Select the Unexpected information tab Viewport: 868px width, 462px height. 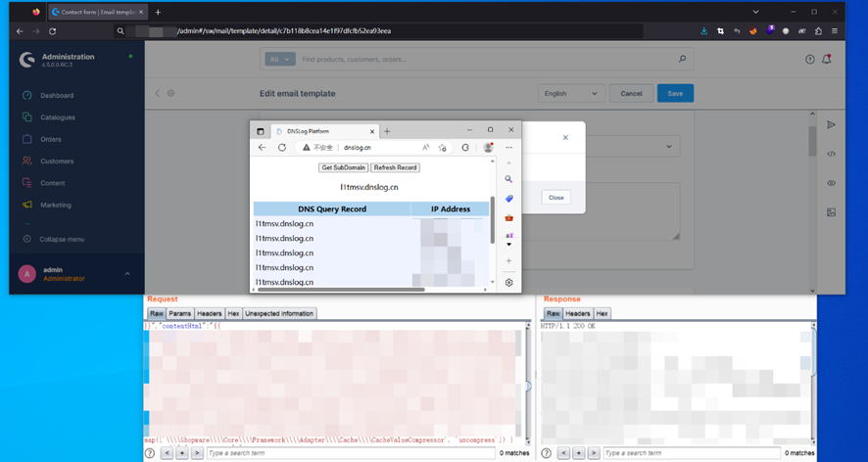[x=279, y=313]
